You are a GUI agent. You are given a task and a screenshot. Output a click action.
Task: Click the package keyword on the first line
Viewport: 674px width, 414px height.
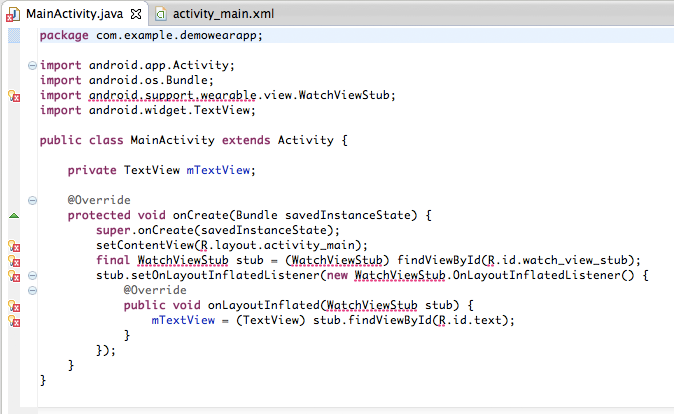pos(64,35)
